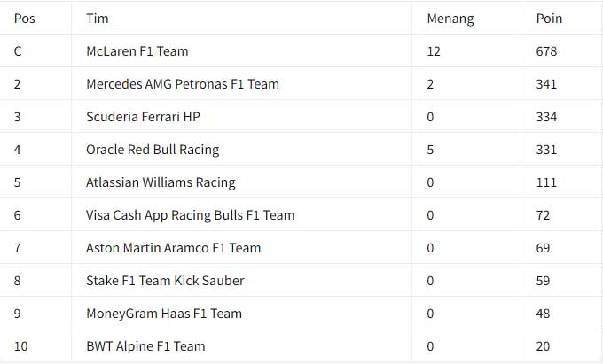Click the Pos column header

(x=25, y=19)
